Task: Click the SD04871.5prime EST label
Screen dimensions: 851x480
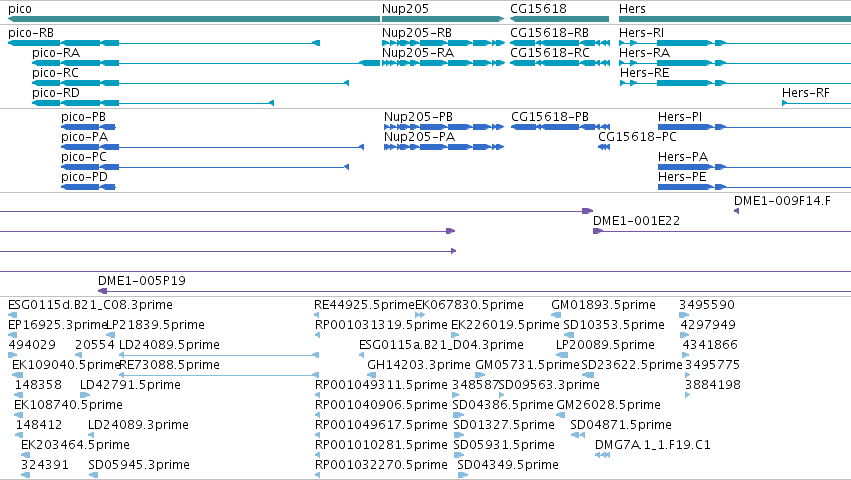Action: pyautogui.click(x=621, y=425)
